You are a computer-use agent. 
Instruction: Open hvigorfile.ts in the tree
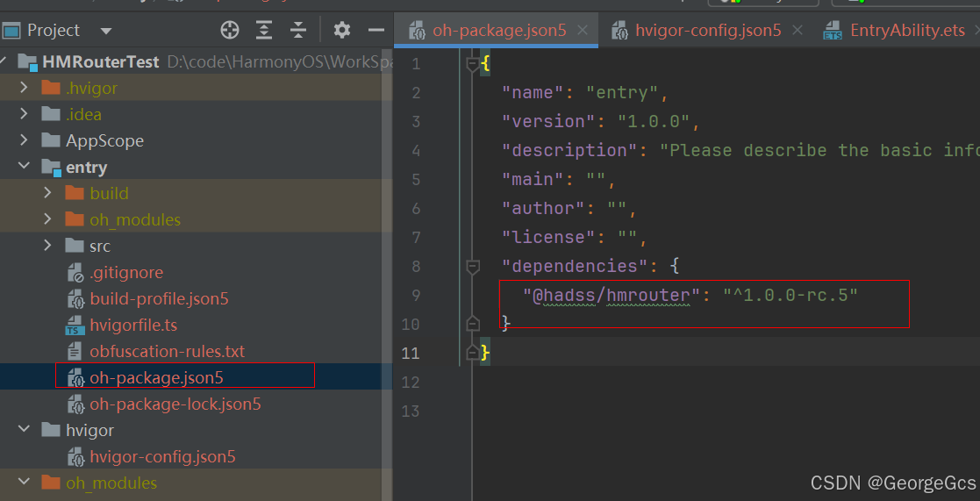[x=133, y=325]
